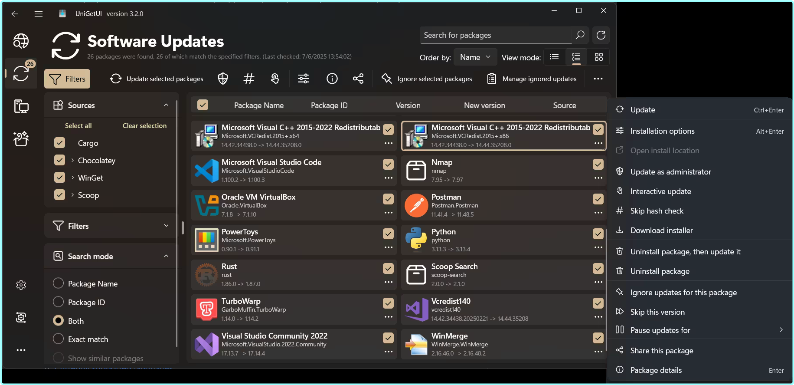Uncheck the Scoop source checkbox
794x385 pixels.
point(59,195)
